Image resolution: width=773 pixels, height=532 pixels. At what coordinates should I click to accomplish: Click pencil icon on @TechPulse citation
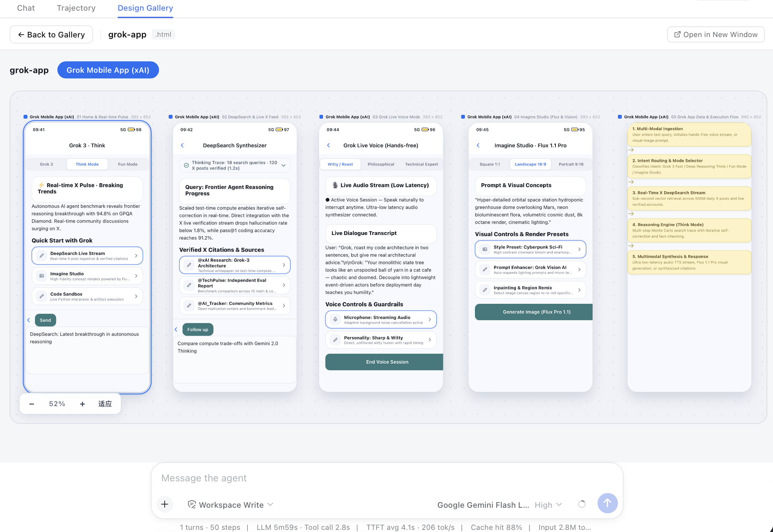(189, 285)
